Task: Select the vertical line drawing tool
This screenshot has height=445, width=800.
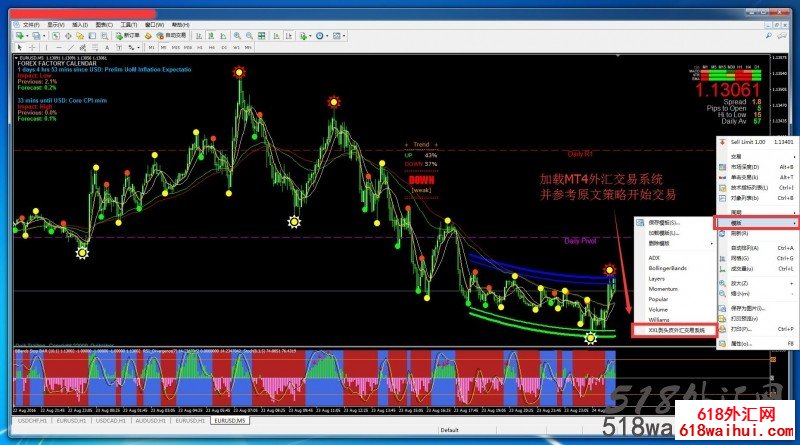Action: [x=46, y=47]
